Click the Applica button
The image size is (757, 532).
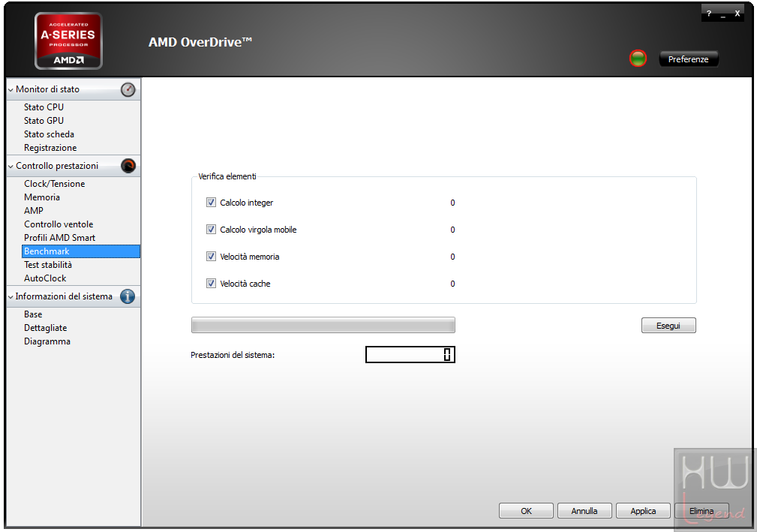pyautogui.click(x=643, y=511)
